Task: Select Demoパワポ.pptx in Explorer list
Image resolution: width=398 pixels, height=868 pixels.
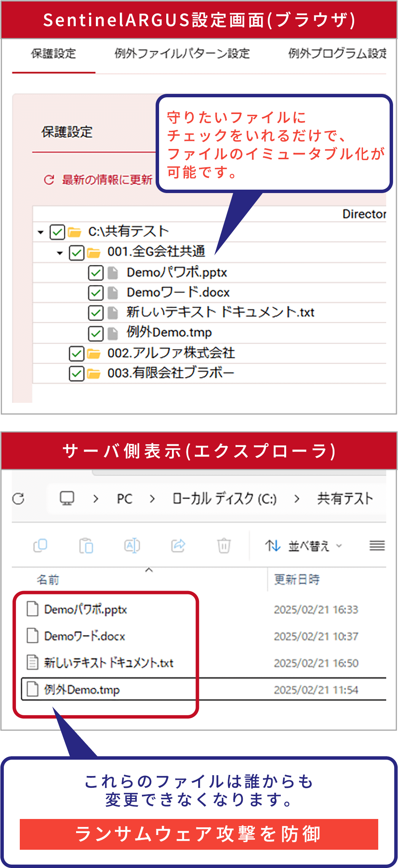Action: [86, 610]
